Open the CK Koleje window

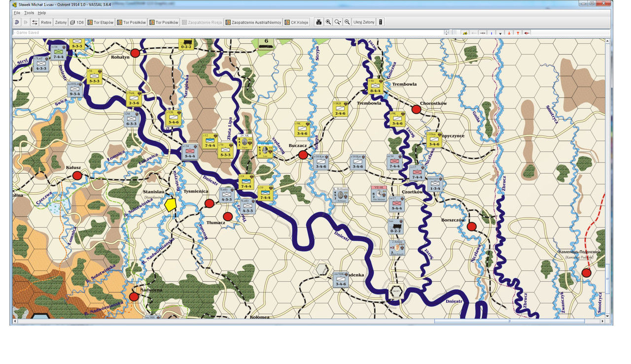point(297,22)
